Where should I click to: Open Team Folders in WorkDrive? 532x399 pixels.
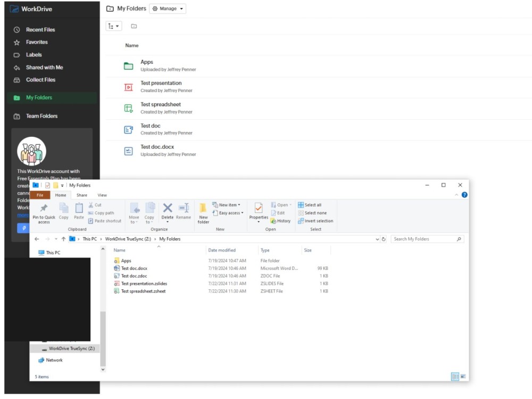[x=41, y=116]
